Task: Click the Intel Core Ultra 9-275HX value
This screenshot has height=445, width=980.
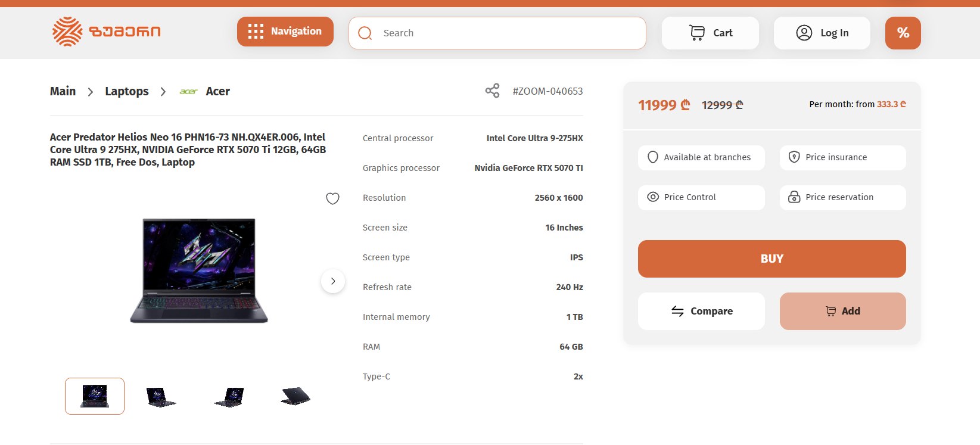Action: tap(535, 138)
